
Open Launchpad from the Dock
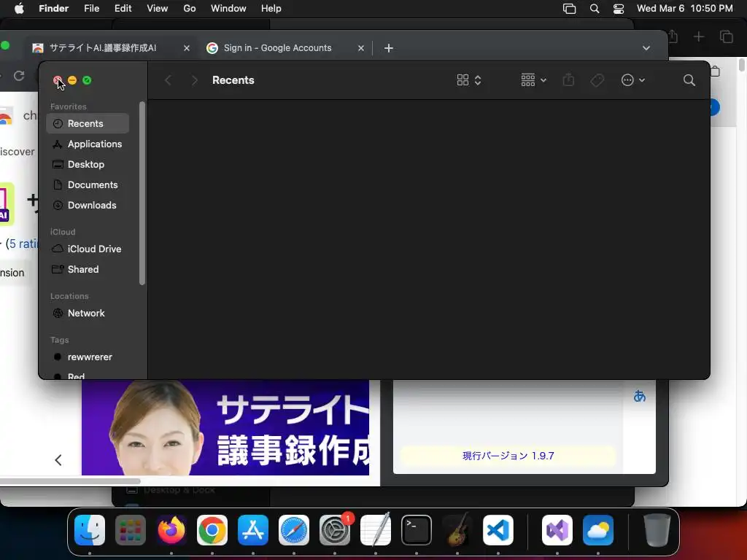tap(131, 530)
